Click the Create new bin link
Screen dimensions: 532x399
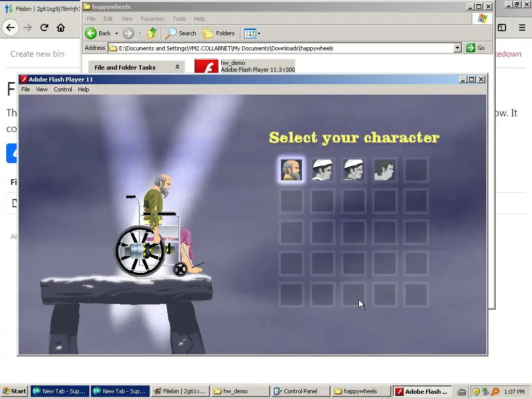pyautogui.click(x=37, y=54)
